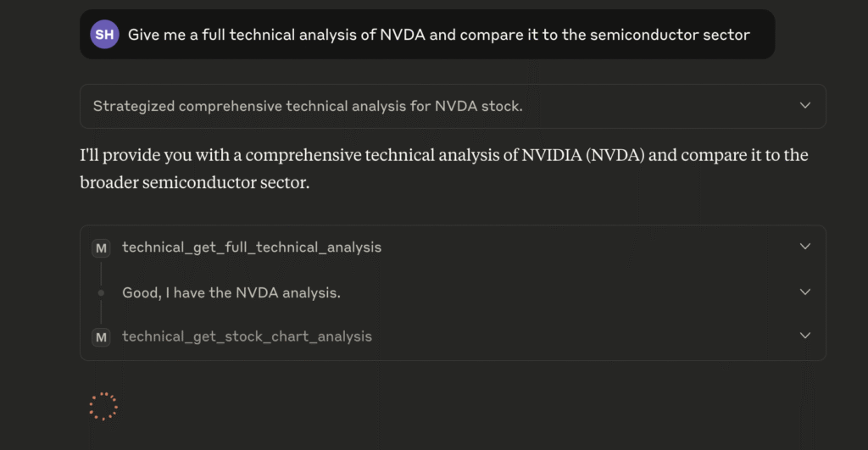Expand the "Strategized comprehensive technical analysis" chevron
868x450 pixels.
tap(805, 105)
